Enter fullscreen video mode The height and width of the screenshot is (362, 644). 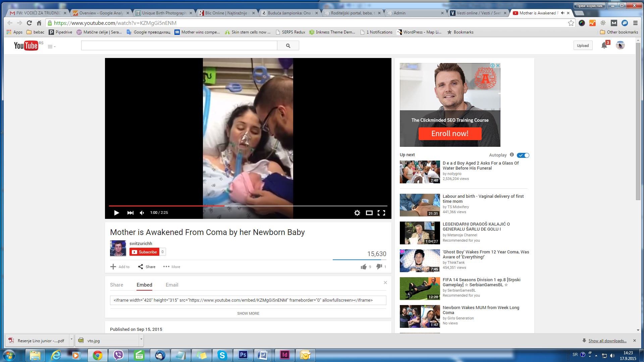click(381, 213)
